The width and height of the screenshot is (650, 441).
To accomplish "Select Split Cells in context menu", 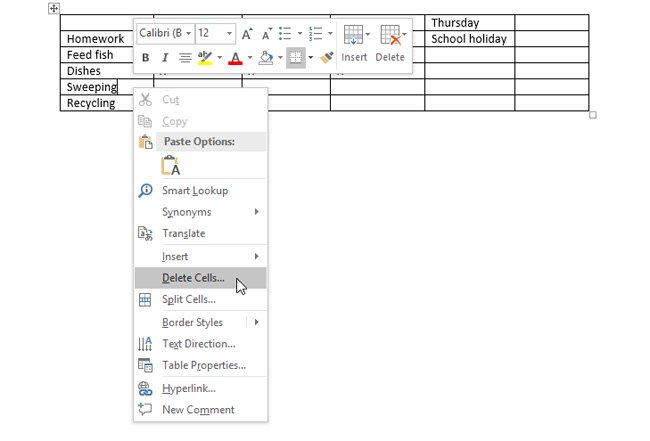I will pyautogui.click(x=189, y=299).
